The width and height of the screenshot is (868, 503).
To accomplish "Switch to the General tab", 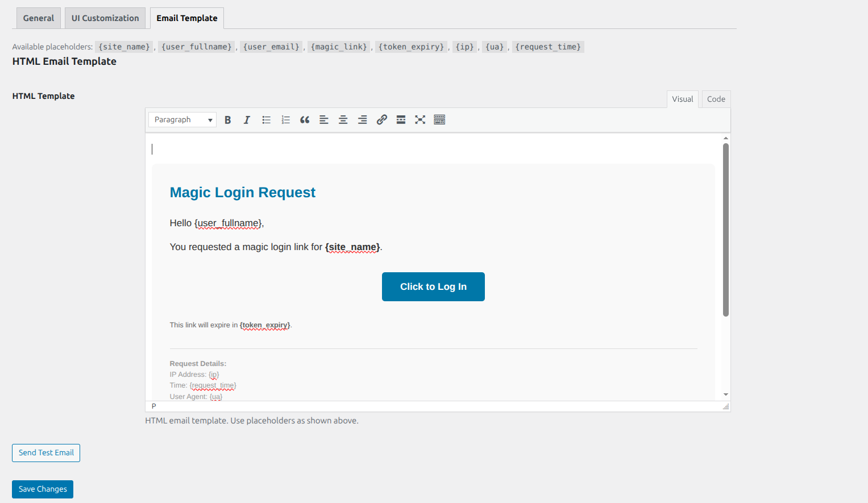I will (38, 18).
